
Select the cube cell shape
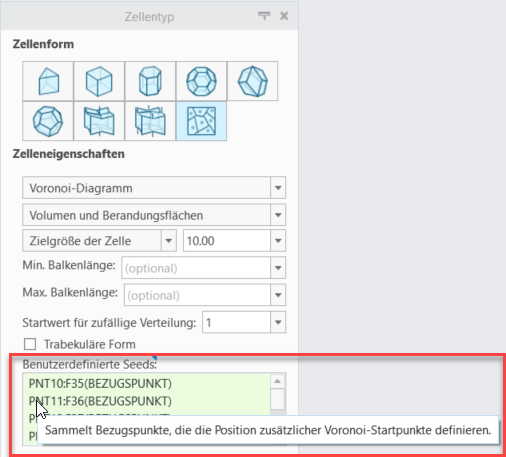[99, 81]
